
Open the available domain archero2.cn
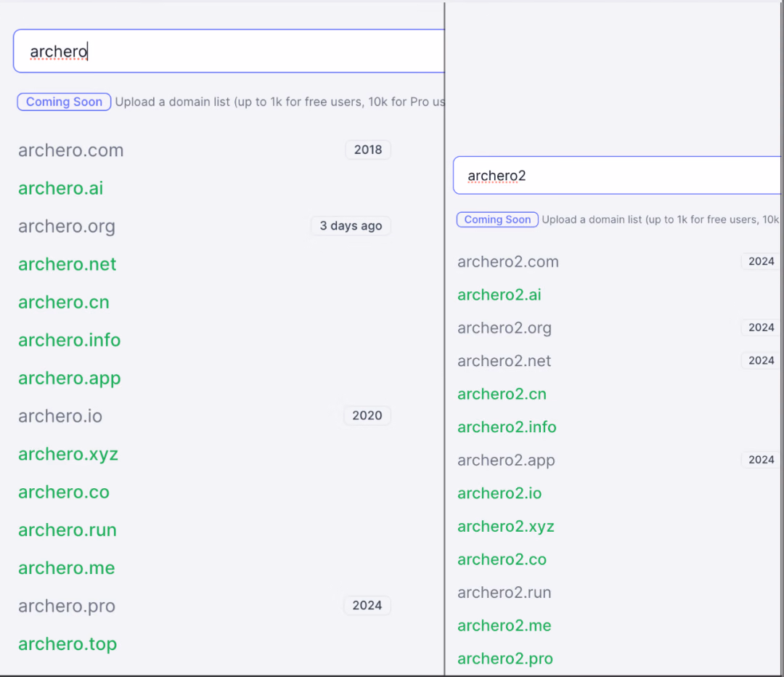[502, 394]
